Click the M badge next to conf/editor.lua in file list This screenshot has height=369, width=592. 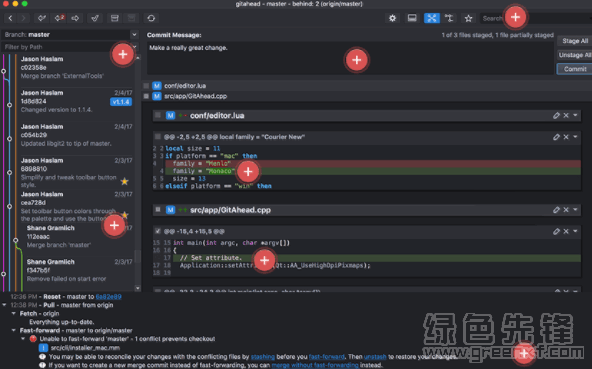point(157,86)
